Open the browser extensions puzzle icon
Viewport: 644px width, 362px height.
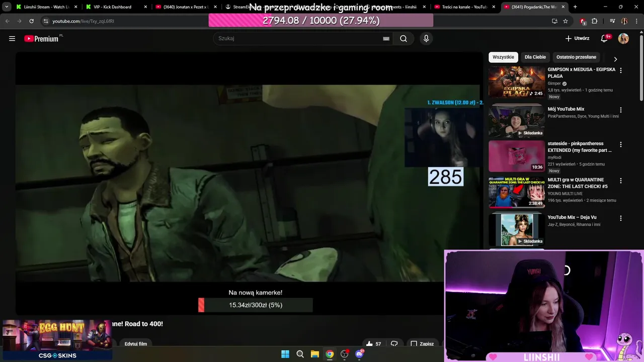(x=595, y=21)
